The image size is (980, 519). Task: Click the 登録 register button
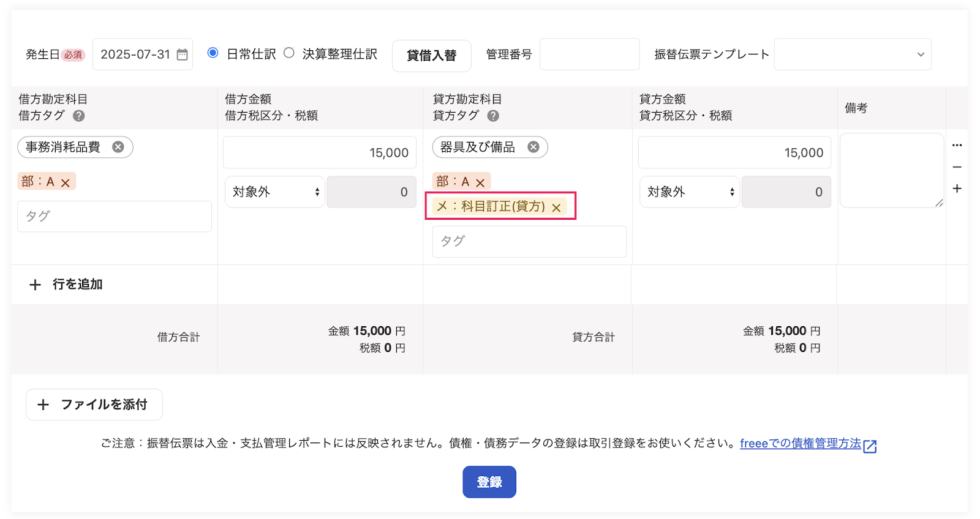coord(489,482)
